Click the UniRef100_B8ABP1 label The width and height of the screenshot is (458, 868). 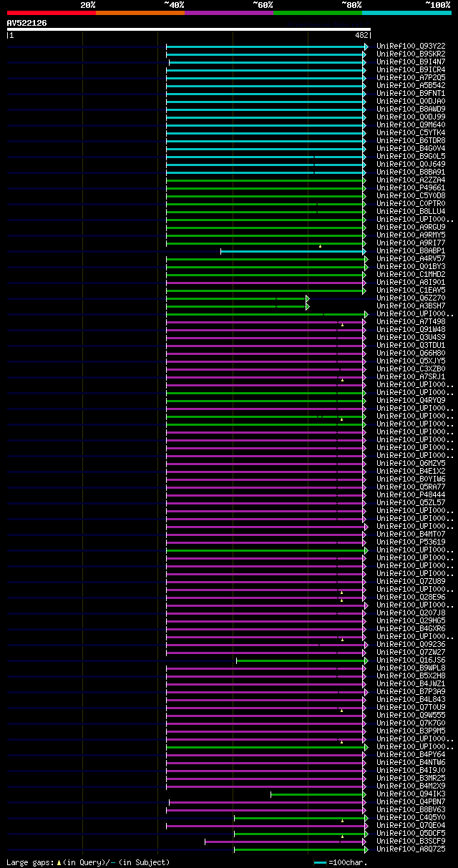[411, 250]
